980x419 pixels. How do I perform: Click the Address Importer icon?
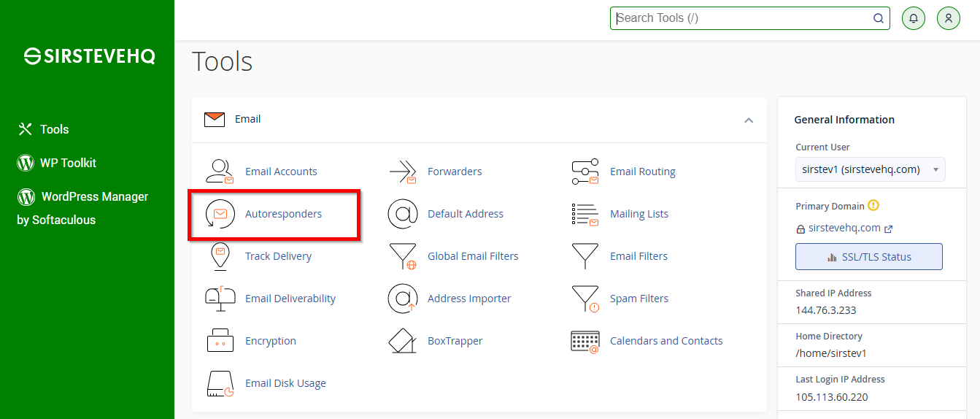point(402,299)
